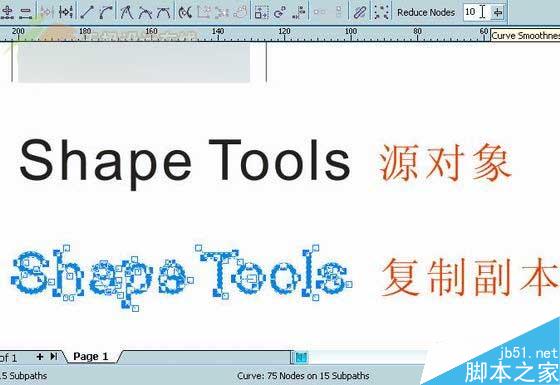Click the Reverse Curve Direction icon
Viewport: 560px width, 385px height.
185,12
